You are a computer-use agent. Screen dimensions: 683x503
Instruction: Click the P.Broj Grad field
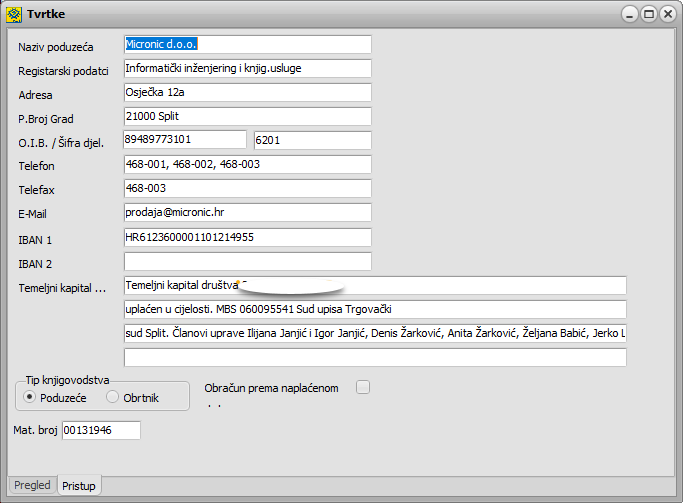[247, 116]
